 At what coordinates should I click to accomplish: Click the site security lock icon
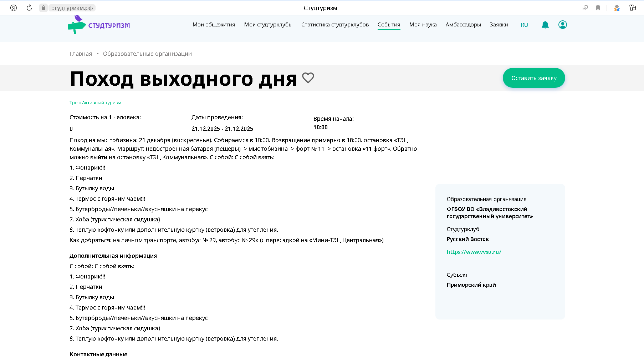click(x=43, y=8)
